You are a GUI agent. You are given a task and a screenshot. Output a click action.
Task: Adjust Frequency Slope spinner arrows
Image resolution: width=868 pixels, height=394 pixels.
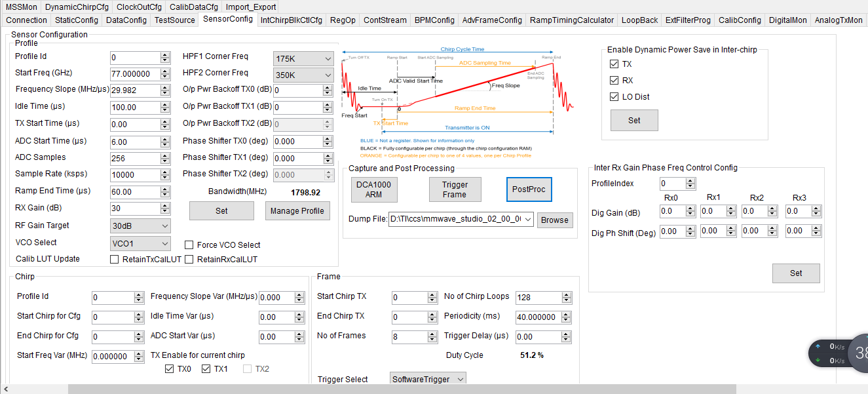166,90
